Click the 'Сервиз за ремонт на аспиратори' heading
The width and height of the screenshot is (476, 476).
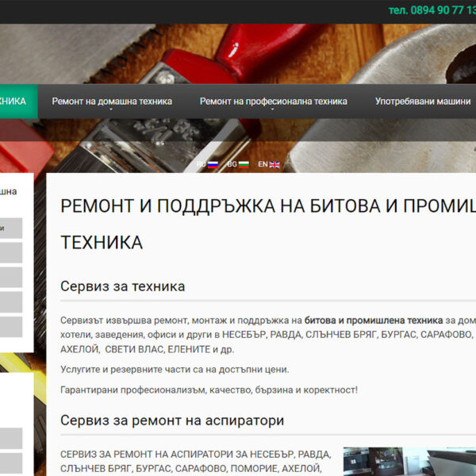click(x=172, y=420)
